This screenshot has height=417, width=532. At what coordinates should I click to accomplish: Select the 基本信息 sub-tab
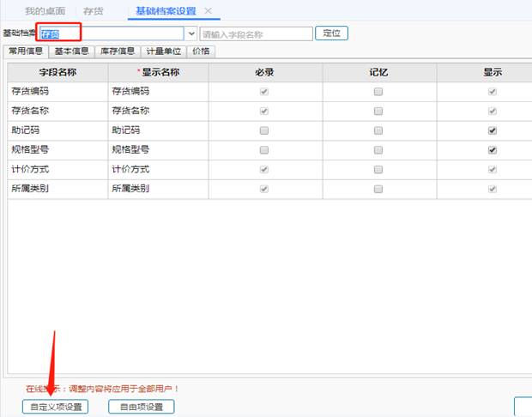pyautogui.click(x=71, y=51)
